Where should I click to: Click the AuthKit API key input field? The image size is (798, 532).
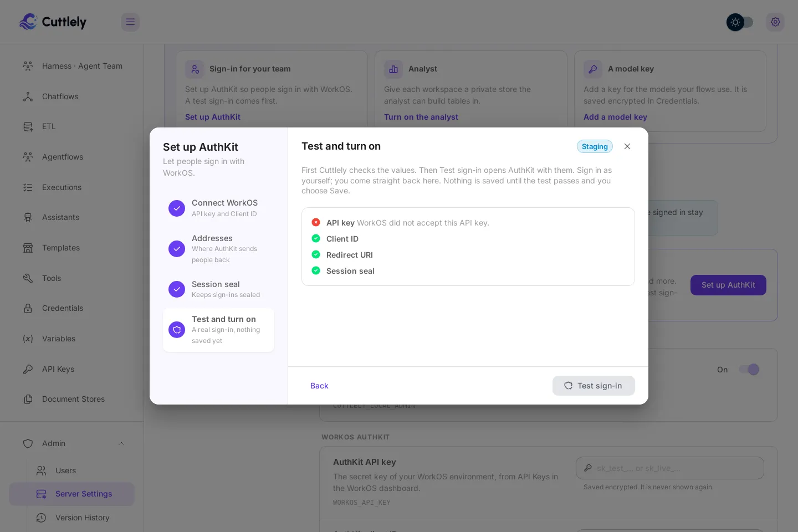pyautogui.click(x=670, y=468)
